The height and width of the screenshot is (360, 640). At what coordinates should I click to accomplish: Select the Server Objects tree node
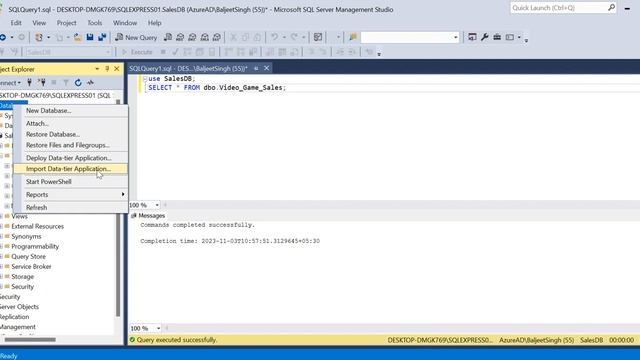[19, 307]
